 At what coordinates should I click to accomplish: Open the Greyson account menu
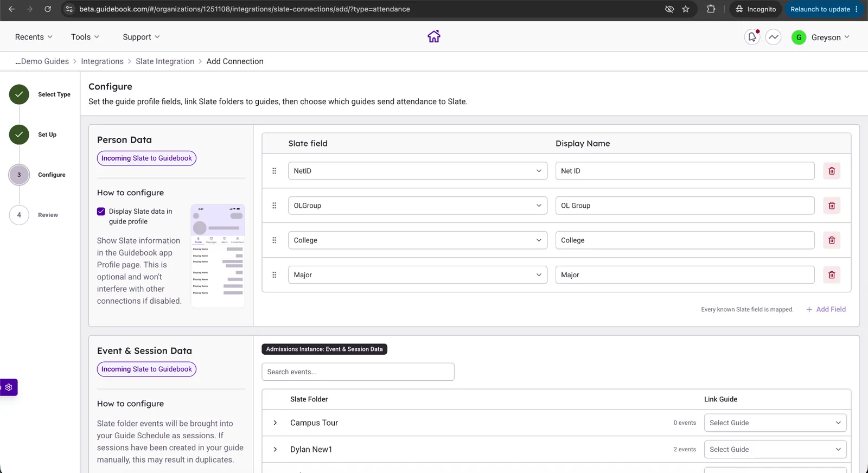[821, 37]
